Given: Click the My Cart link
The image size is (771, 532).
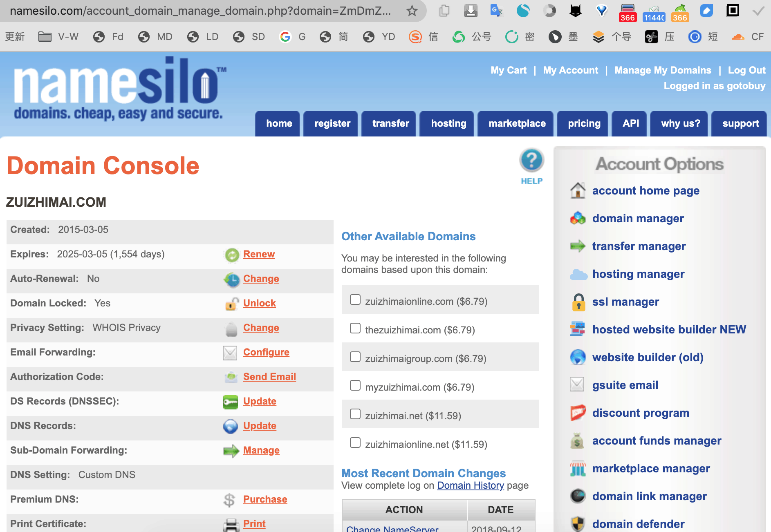Looking at the screenshot, I should (x=508, y=70).
